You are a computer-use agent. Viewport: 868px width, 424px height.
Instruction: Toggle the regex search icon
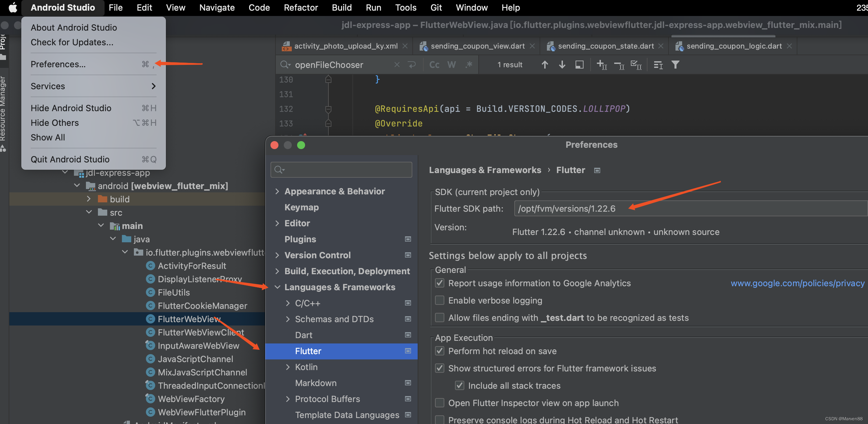point(469,65)
